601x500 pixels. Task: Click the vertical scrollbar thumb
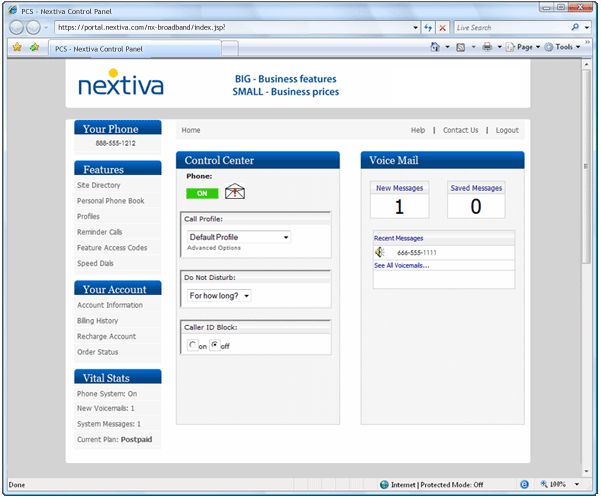point(586,166)
